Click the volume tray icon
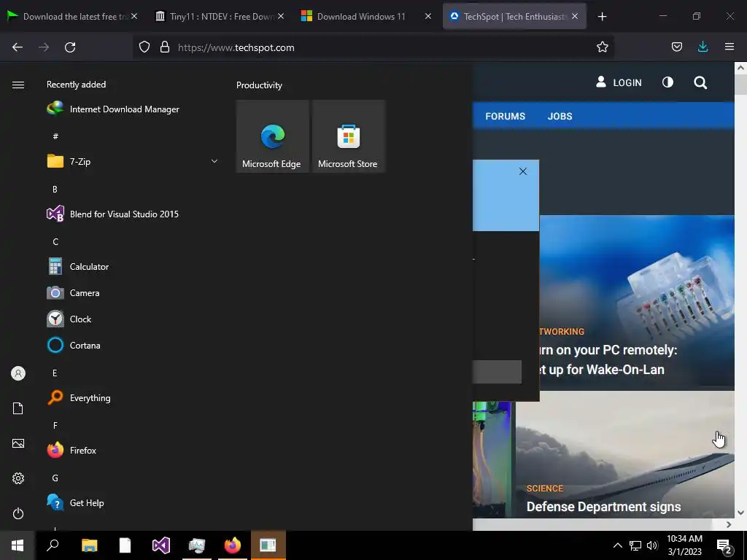Screen dimensions: 747x560 [x=652, y=545]
